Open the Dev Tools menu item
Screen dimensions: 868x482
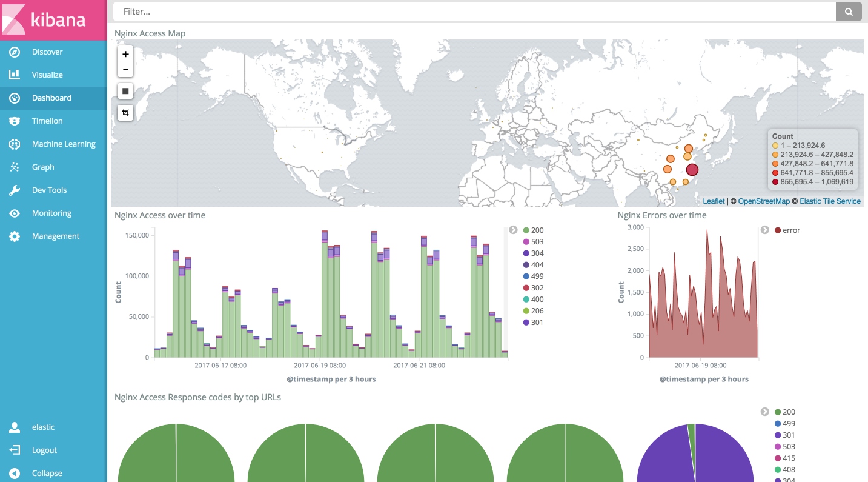53,190
